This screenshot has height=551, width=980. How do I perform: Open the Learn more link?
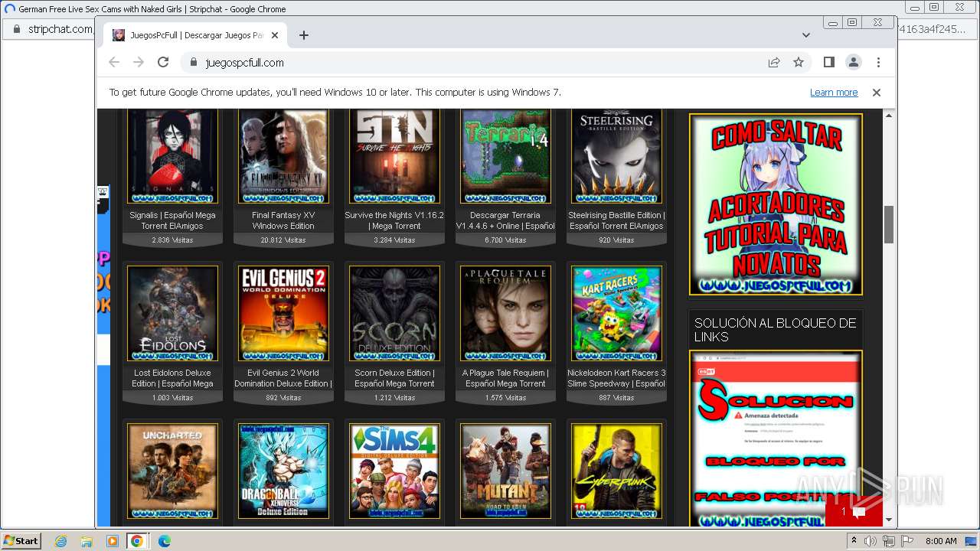coord(834,93)
